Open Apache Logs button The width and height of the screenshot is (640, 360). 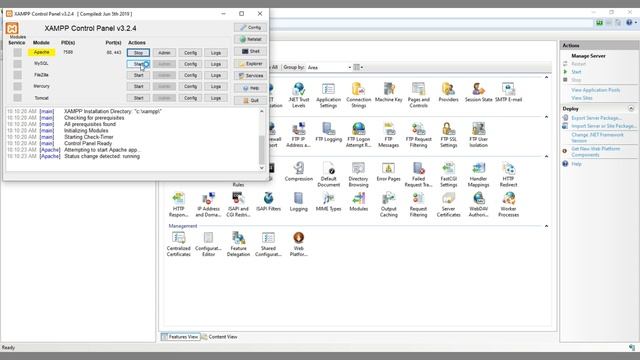pyautogui.click(x=216, y=53)
